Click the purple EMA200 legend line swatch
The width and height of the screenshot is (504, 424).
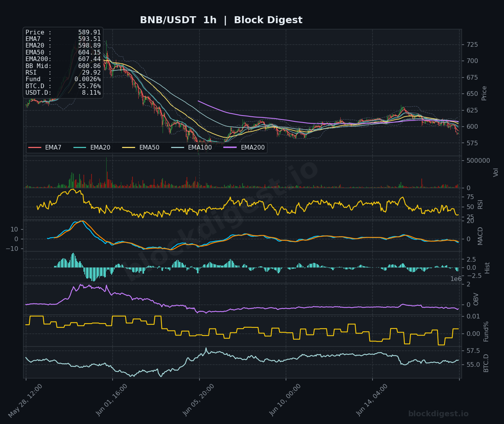(x=230, y=148)
